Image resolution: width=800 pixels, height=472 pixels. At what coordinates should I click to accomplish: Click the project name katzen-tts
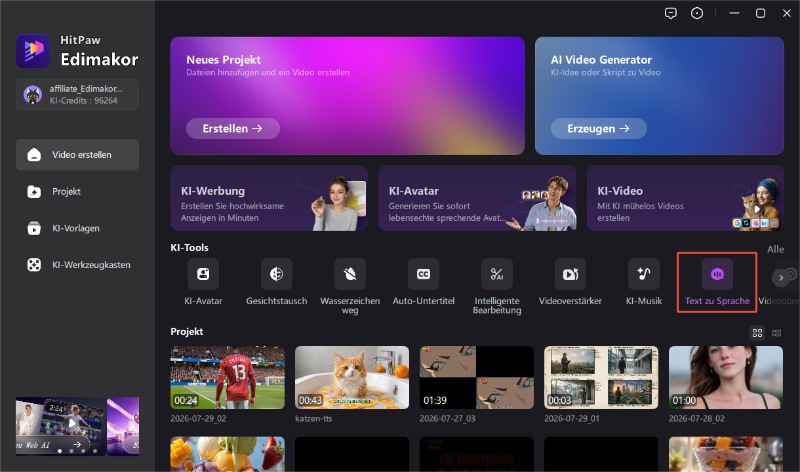point(314,418)
